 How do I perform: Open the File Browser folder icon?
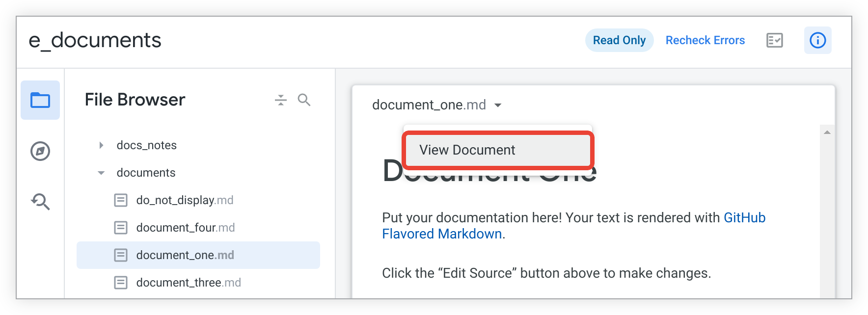tap(40, 100)
